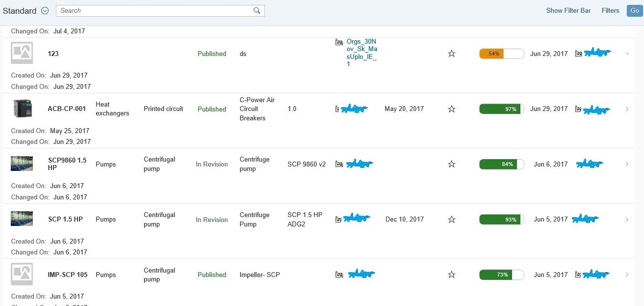This screenshot has width=644, height=306.
Task: Show Filter Bar
Action: tap(568, 10)
